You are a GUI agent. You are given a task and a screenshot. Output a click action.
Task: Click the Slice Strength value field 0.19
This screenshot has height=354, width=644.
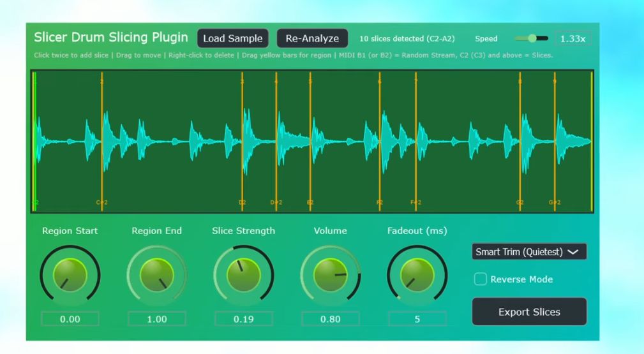click(x=243, y=319)
